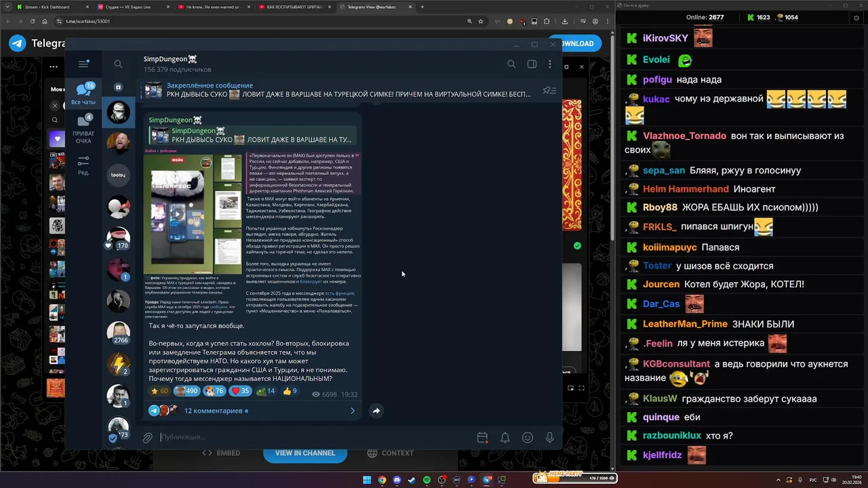The image size is (868, 488).
Task: Open Telegram from the taskbar
Action: click(x=486, y=480)
